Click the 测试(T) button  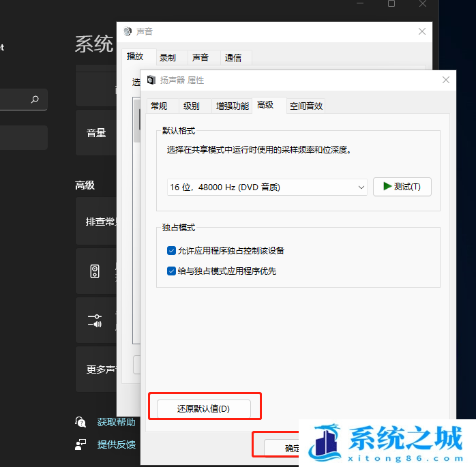[402, 187]
